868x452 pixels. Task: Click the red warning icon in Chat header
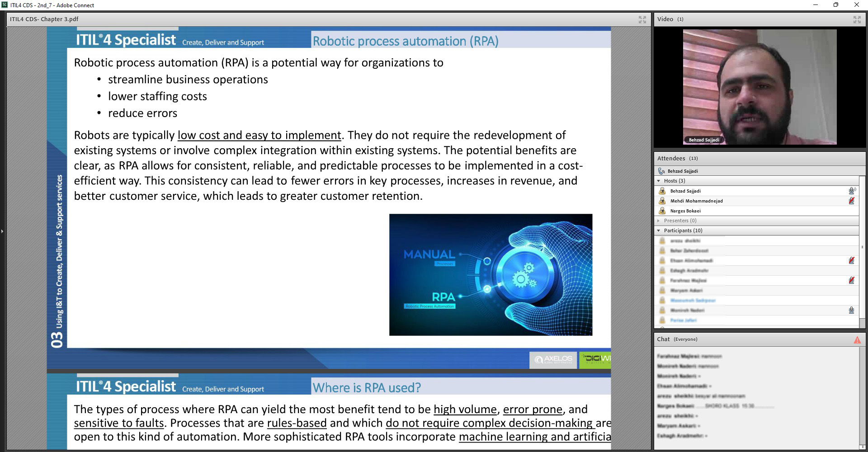click(857, 340)
